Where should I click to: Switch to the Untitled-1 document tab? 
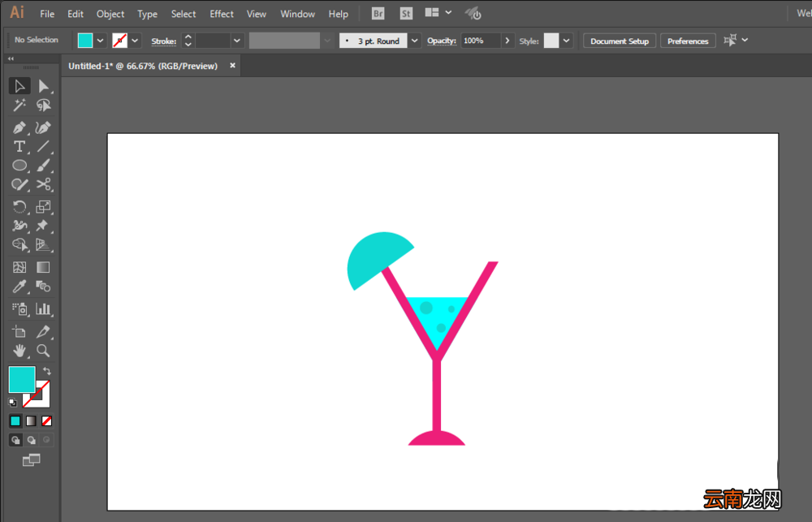[x=143, y=67]
